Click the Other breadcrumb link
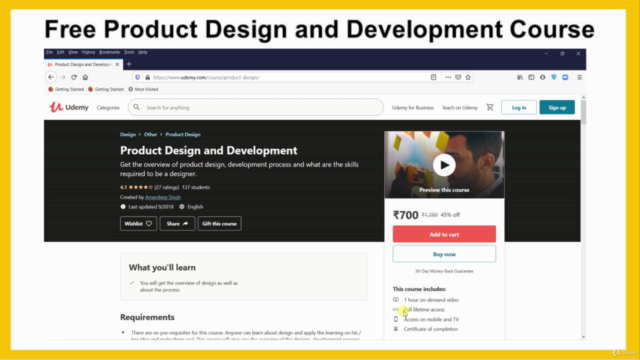640x360 pixels. click(150, 134)
